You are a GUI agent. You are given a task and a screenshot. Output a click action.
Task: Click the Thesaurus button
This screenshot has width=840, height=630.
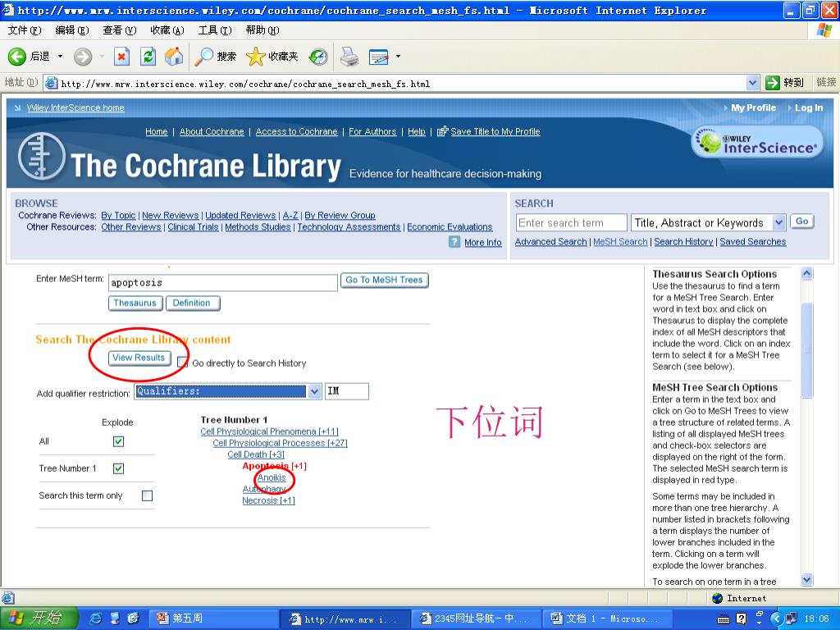[135, 304]
